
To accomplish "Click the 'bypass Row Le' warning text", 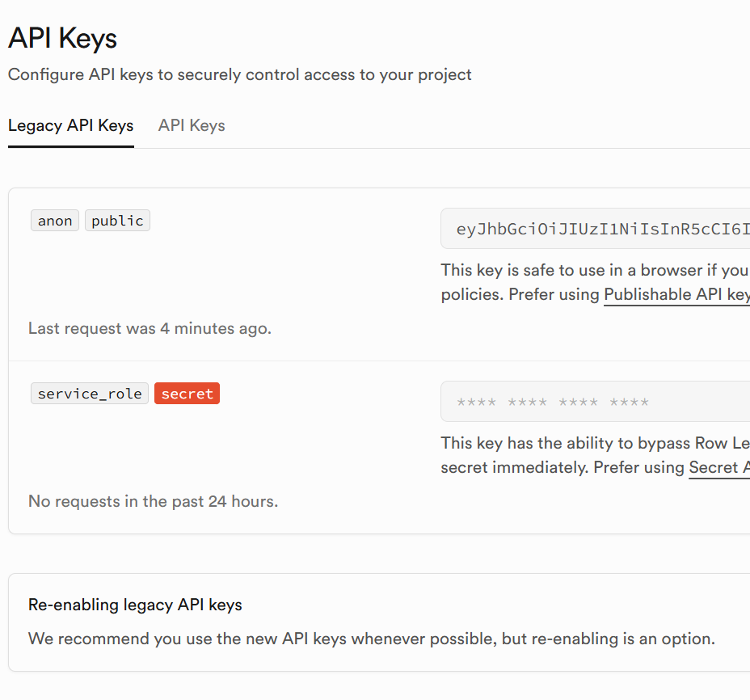I will click(x=594, y=443).
